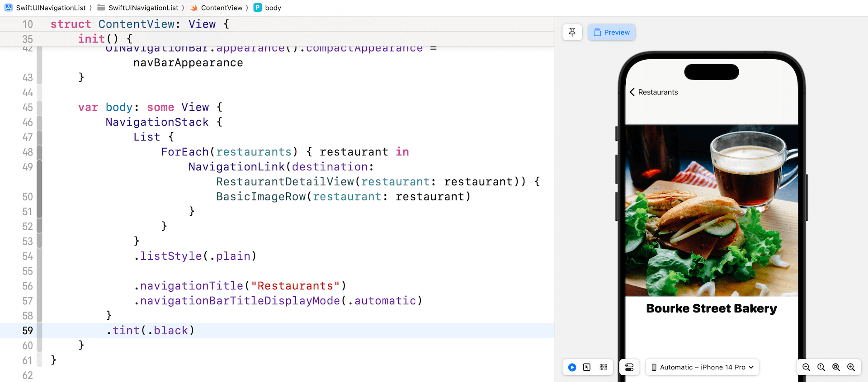Viewport: 868px width, 382px height.
Task: Pin the preview canvas
Action: pyautogui.click(x=572, y=33)
